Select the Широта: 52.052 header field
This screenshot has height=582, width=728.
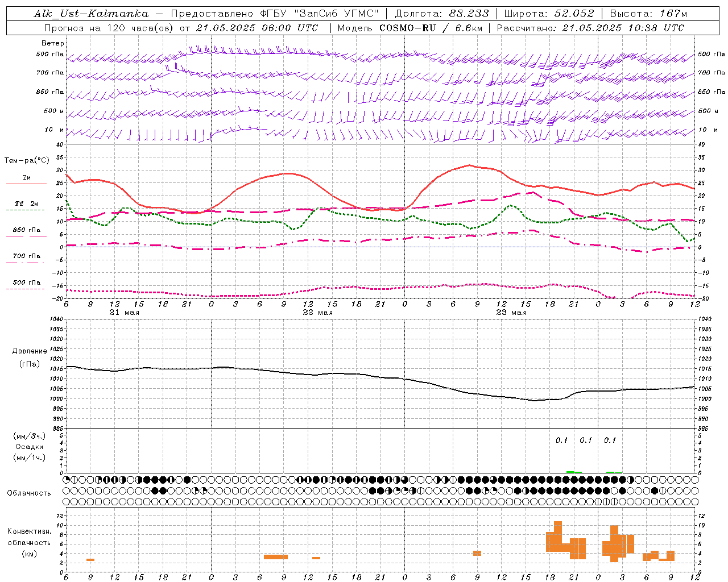click(x=549, y=14)
